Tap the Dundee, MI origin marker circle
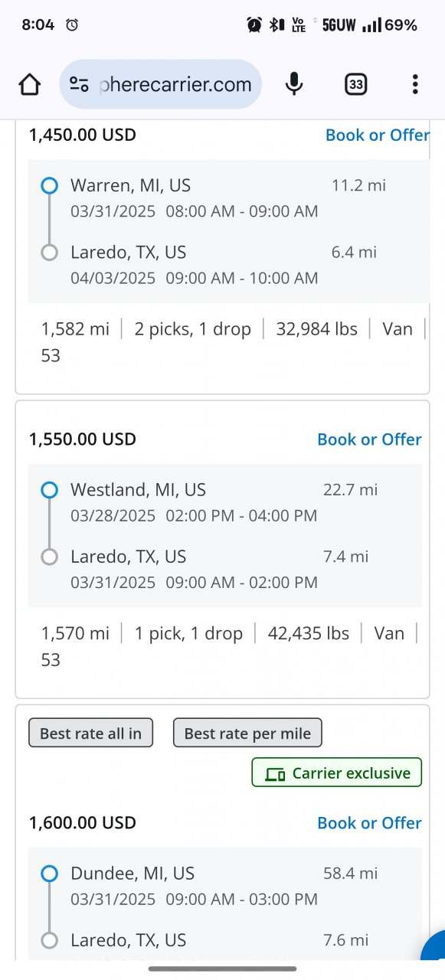 point(49,874)
